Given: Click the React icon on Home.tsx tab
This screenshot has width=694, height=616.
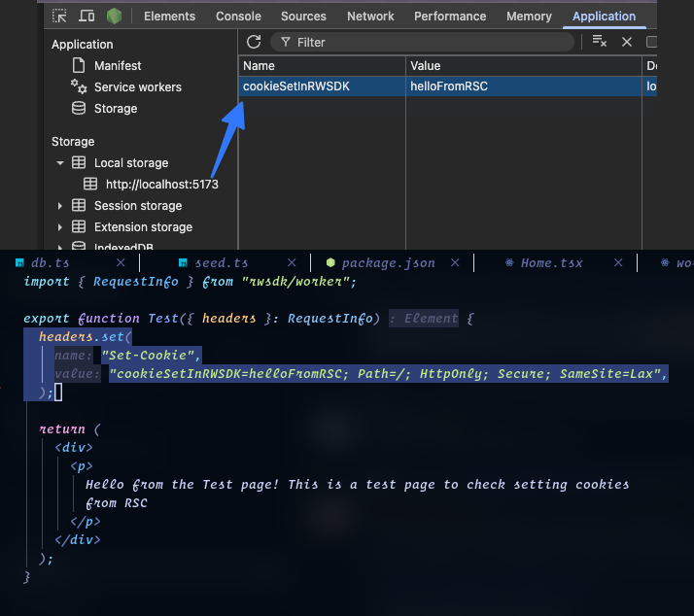Looking at the screenshot, I should click(x=509, y=262).
